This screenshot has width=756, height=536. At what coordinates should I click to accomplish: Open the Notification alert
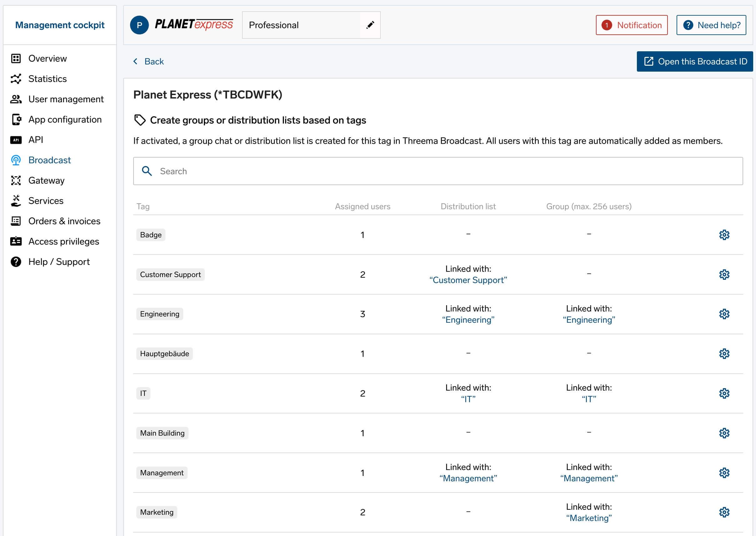(631, 25)
